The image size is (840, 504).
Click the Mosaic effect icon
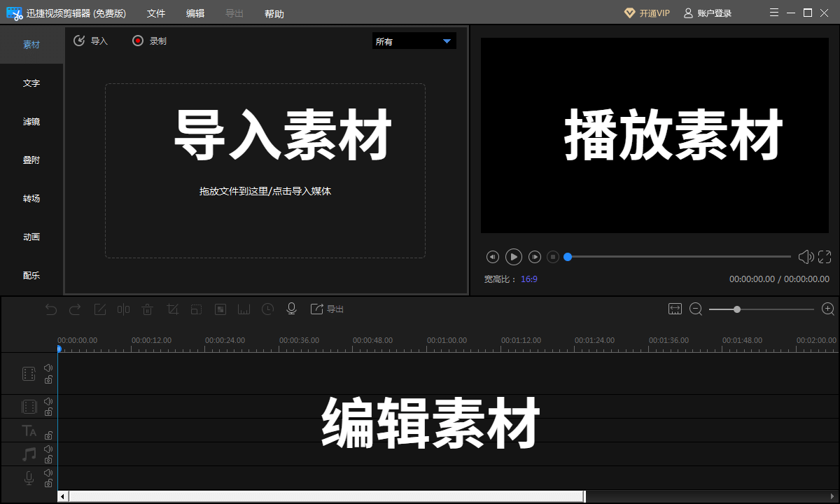point(220,309)
